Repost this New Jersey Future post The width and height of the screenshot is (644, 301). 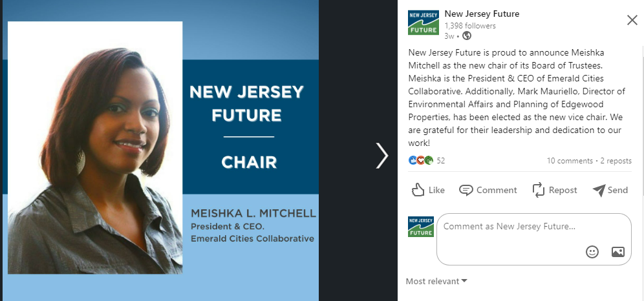(554, 190)
